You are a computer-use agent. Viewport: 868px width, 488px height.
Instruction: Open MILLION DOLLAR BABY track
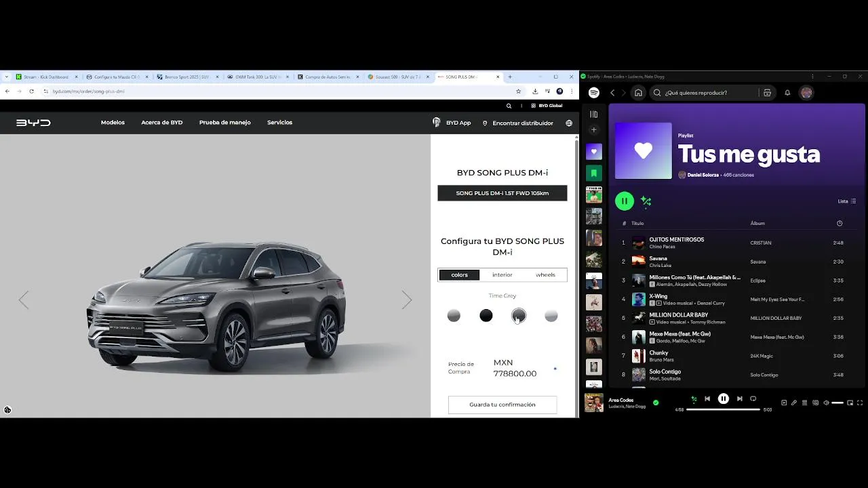(736, 318)
